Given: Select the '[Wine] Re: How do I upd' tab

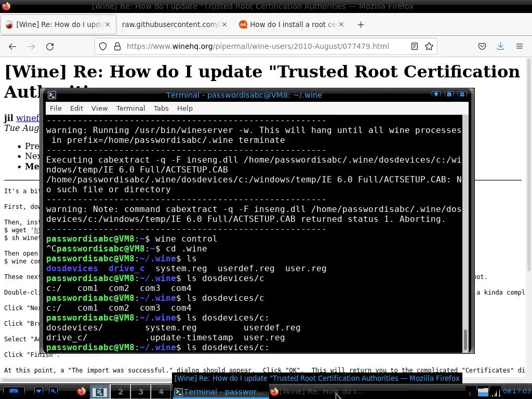Looking at the screenshot, I should tap(58, 24).
